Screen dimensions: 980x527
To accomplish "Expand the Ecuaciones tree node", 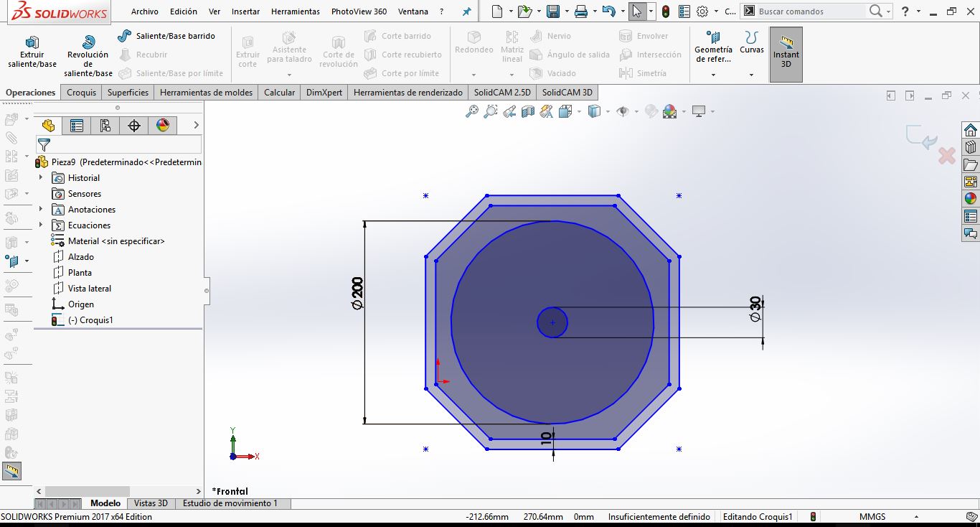I will [41, 225].
